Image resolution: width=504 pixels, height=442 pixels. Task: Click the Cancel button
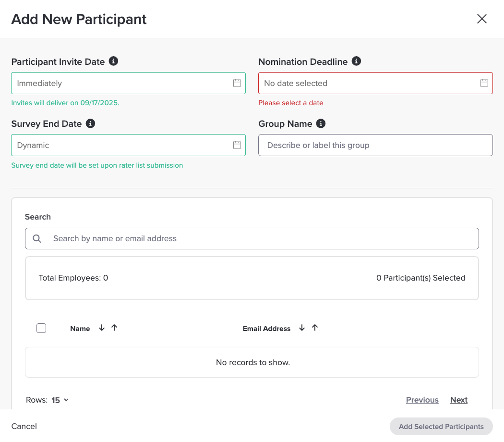(x=24, y=426)
